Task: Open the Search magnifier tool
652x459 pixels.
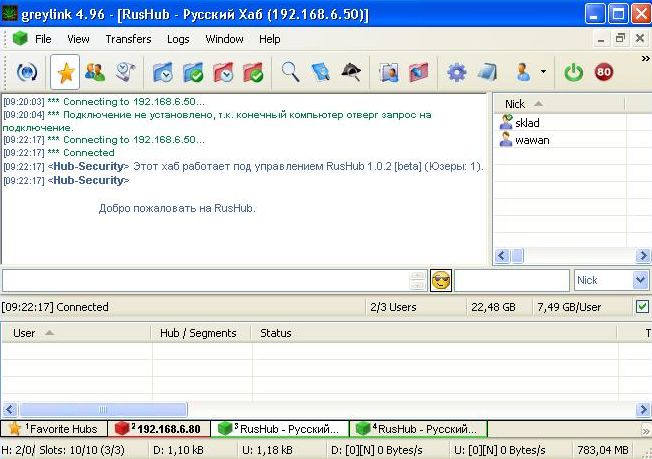Action: point(290,72)
